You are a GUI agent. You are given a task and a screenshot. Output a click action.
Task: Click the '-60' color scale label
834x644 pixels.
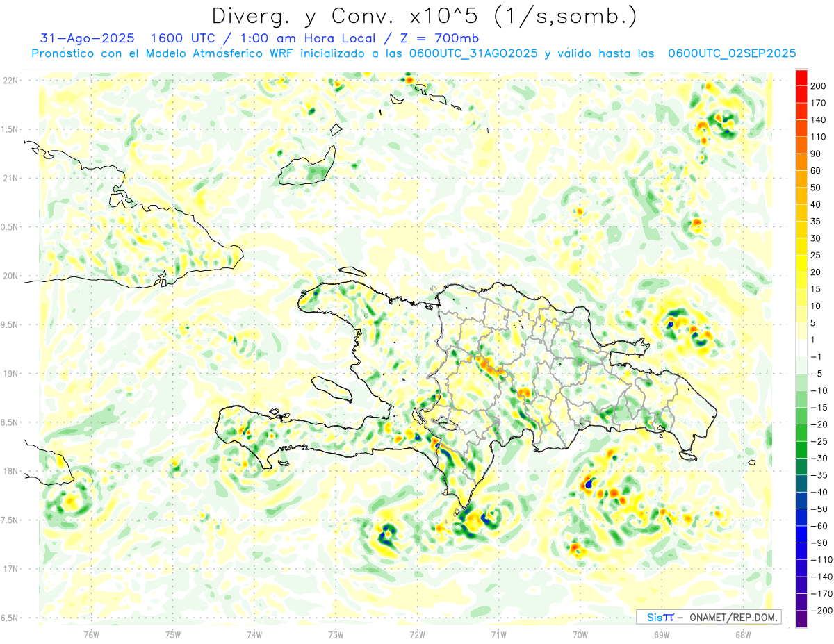(x=820, y=526)
